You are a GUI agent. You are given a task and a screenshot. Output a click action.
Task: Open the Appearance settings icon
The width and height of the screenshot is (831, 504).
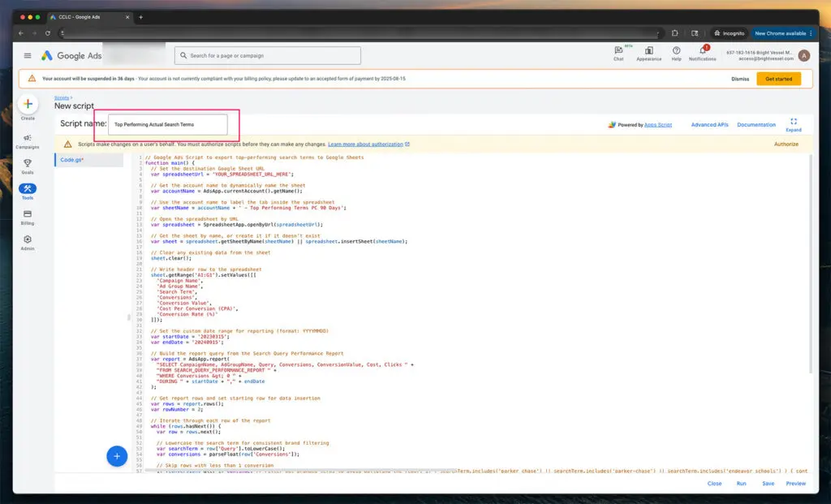point(648,51)
